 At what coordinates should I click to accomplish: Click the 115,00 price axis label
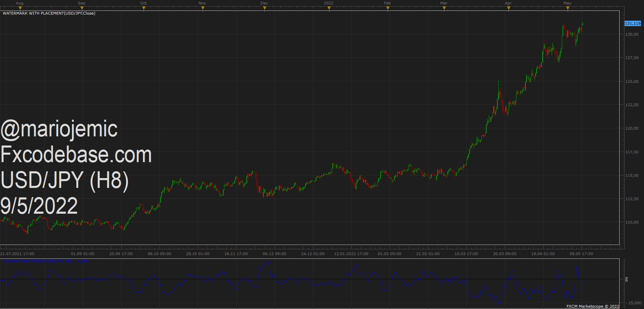(632, 175)
